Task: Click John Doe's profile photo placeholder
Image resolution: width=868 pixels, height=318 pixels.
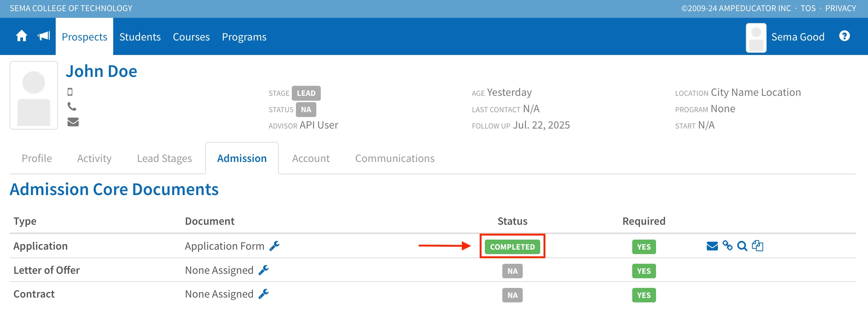Action: 34,95
